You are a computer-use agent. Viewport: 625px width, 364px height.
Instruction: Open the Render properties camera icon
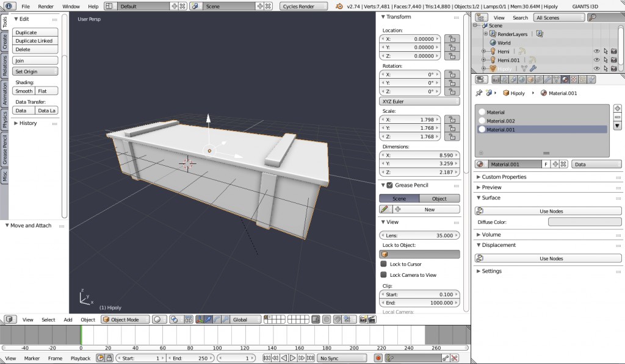(x=496, y=79)
